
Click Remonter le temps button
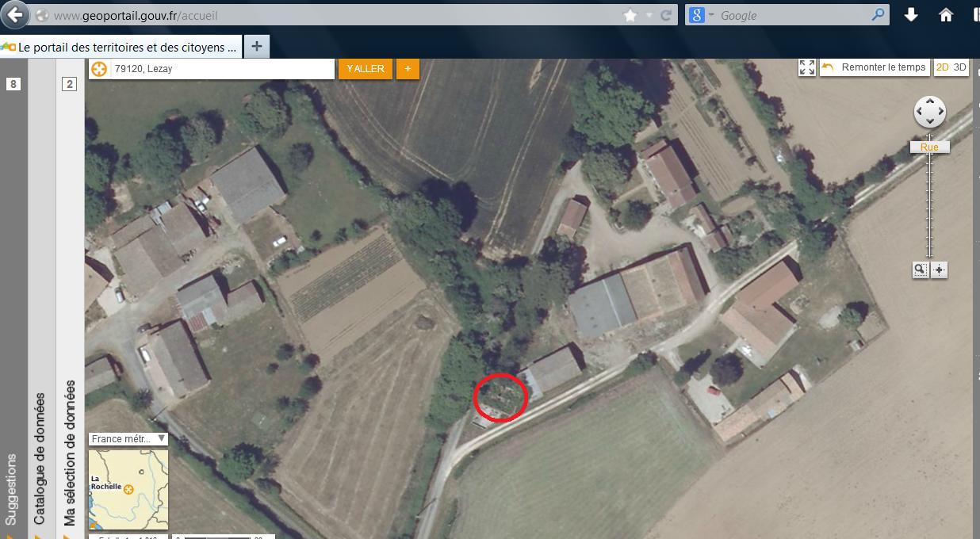coord(874,67)
